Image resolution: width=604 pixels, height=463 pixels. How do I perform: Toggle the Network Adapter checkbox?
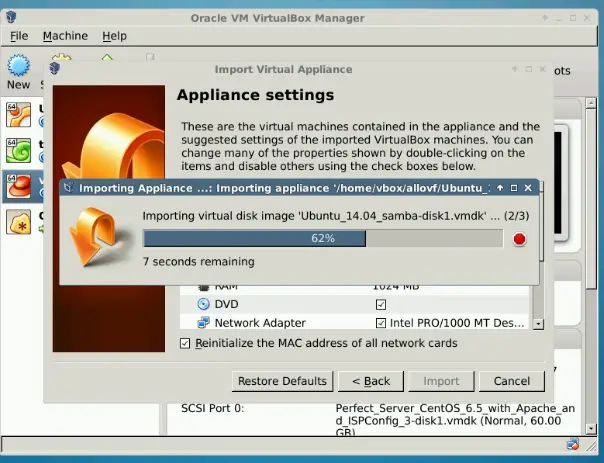tap(381, 323)
